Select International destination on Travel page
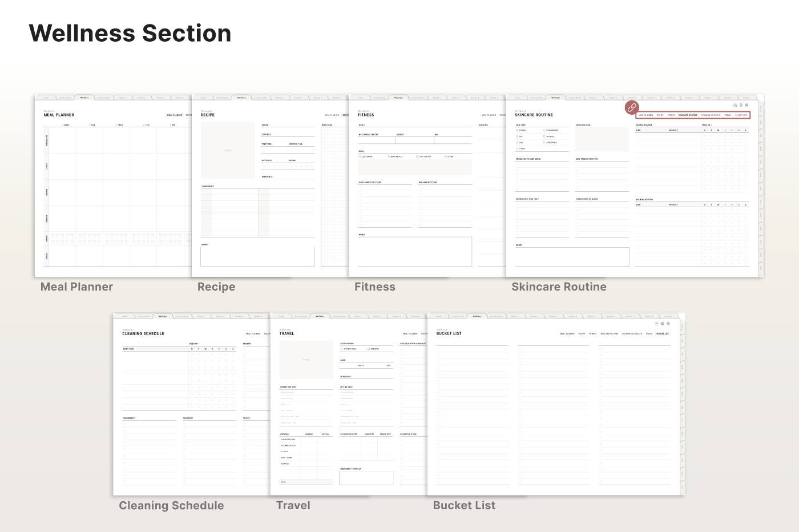Screen dimensions: 799x532 click(342, 349)
